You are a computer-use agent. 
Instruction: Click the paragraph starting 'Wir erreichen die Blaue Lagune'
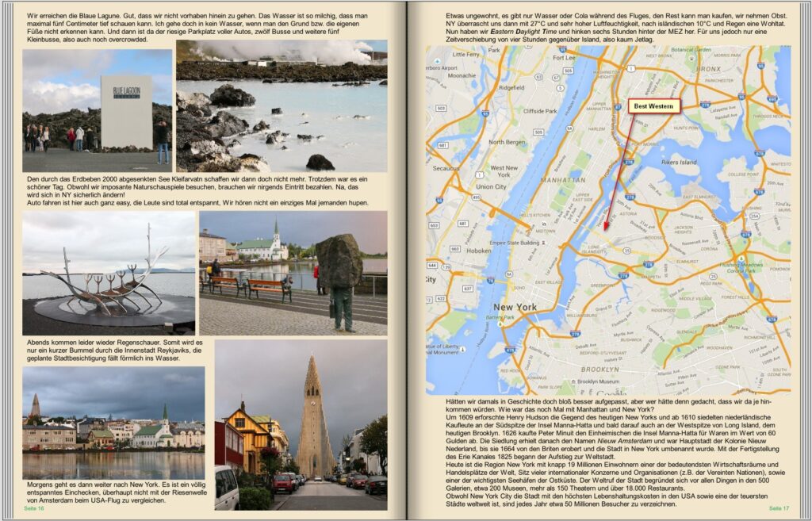click(x=197, y=28)
